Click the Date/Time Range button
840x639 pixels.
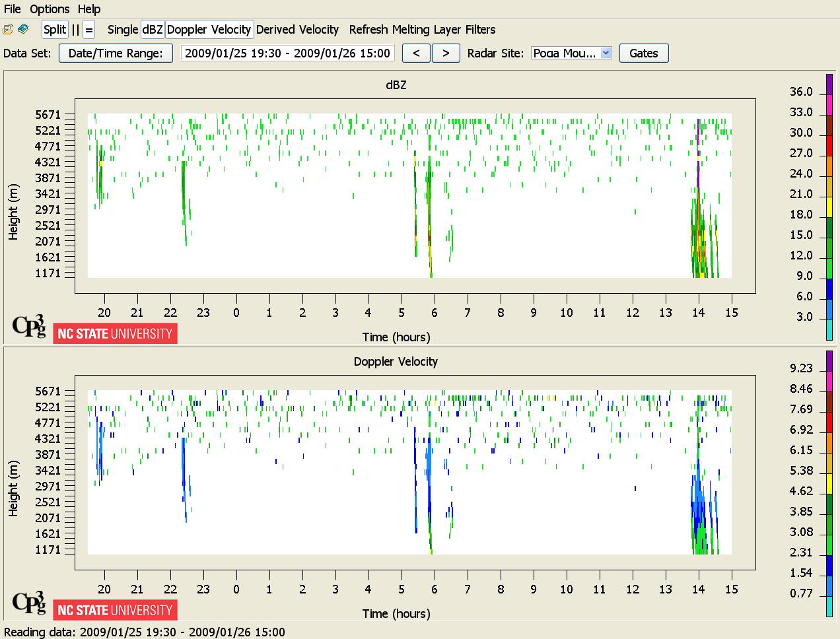tap(116, 53)
